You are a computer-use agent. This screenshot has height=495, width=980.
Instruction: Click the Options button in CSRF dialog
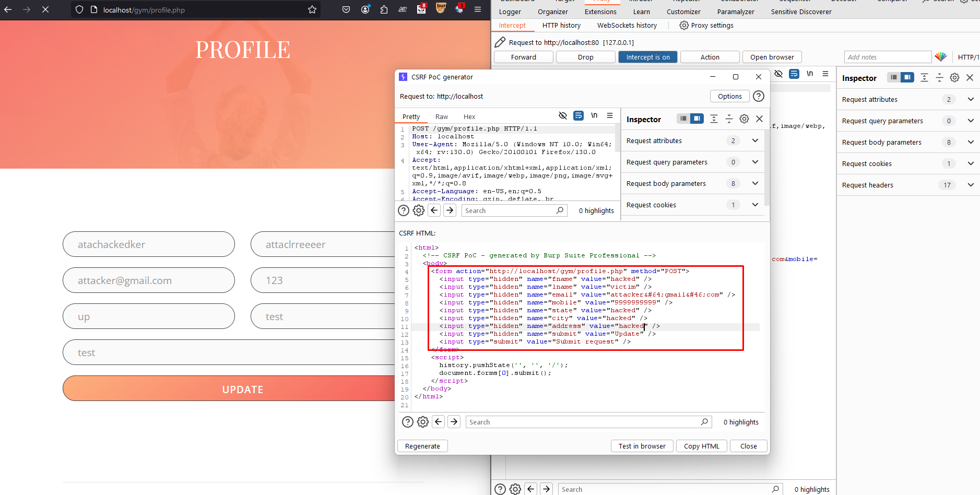[x=730, y=96]
